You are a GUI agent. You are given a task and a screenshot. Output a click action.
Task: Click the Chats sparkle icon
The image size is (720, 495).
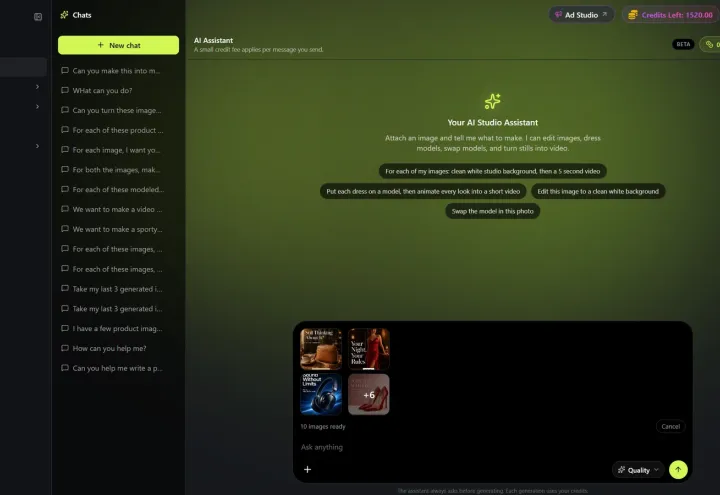coord(64,15)
